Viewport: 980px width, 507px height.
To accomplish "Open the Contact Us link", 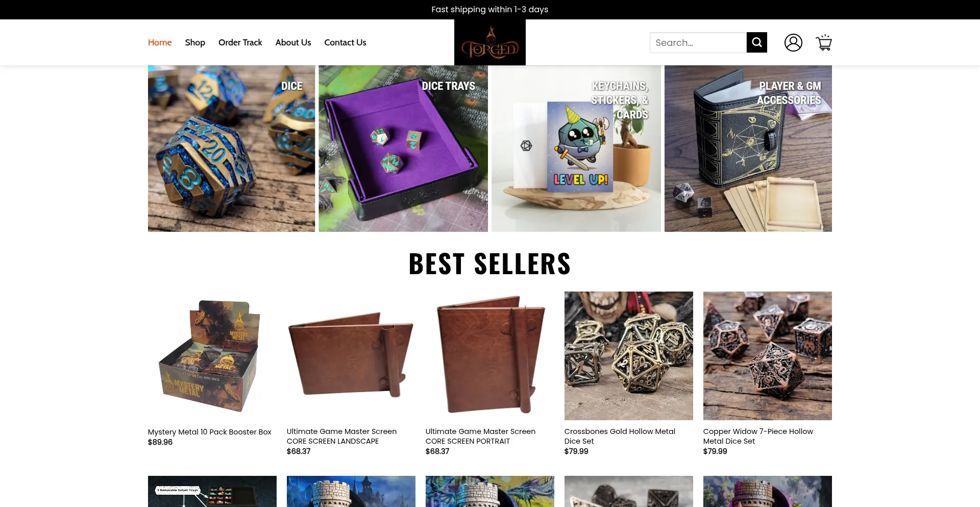I will (x=345, y=42).
